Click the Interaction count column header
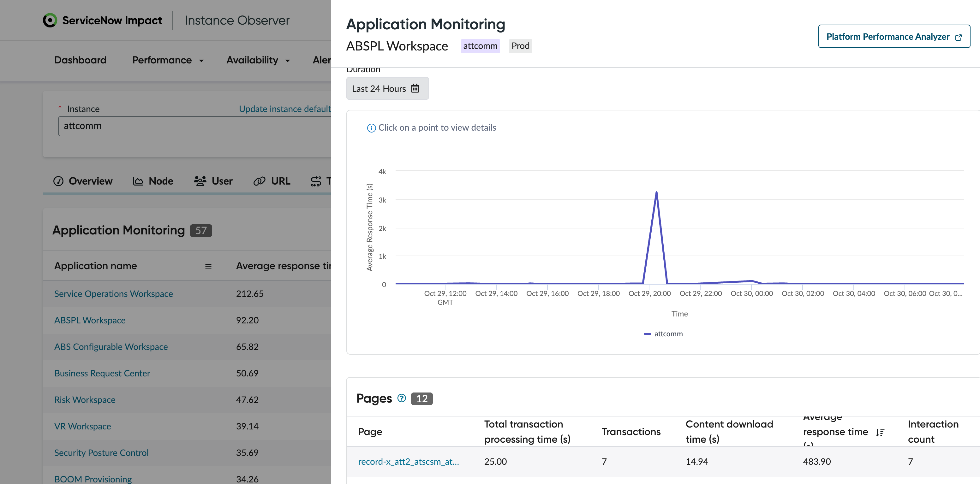 tap(933, 432)
